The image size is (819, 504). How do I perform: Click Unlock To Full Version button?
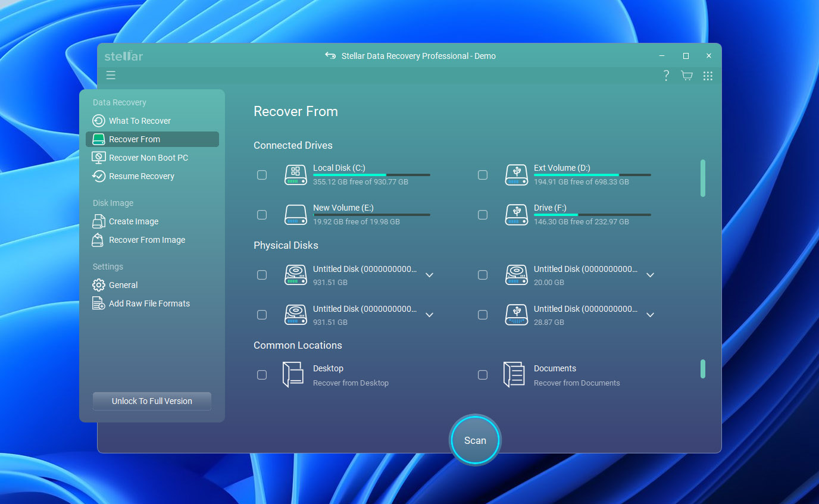(152, 401)
